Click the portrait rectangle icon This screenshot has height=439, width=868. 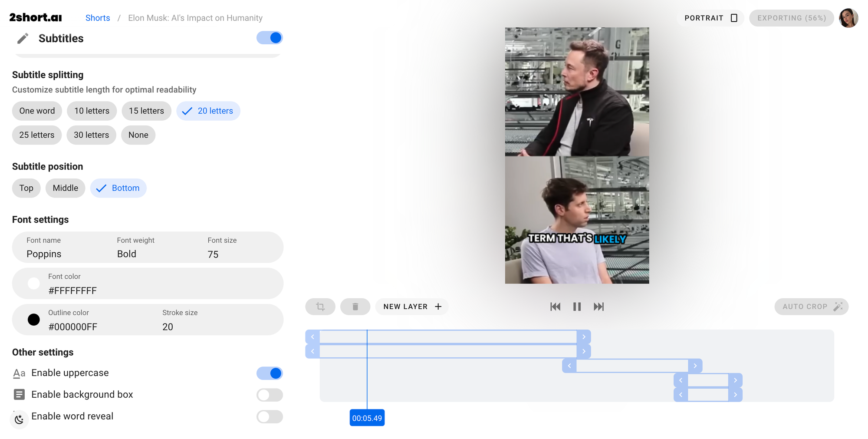click(x=734, y=18)
